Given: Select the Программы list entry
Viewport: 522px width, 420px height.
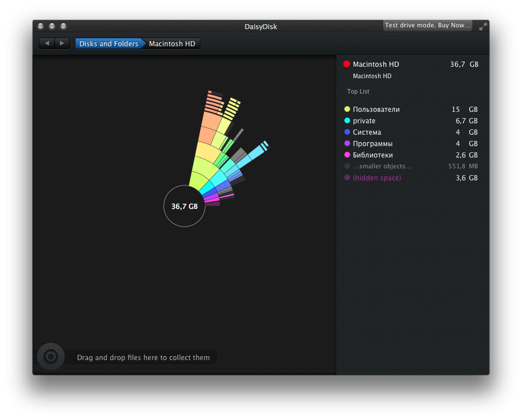Looking at the screenshot, I should [372, 144].
